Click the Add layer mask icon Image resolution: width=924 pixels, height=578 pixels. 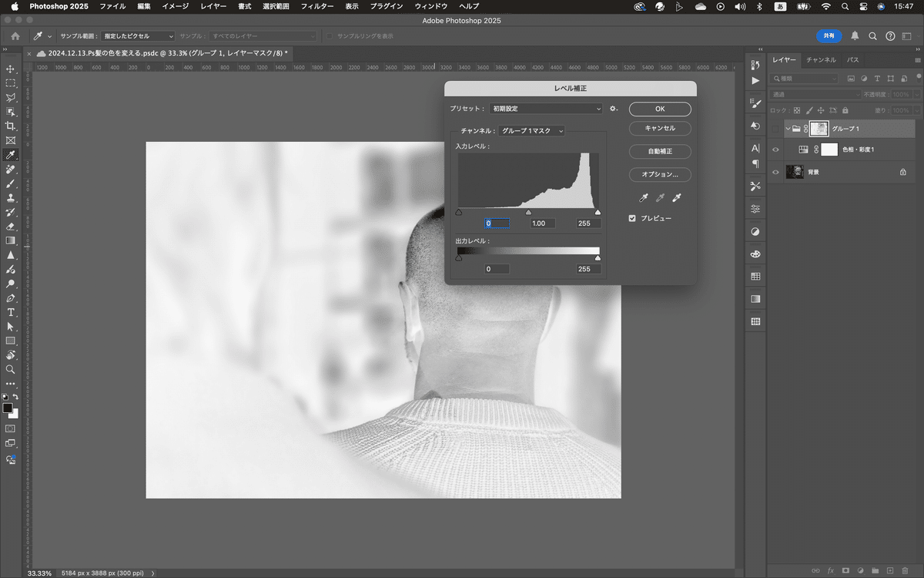(x=845, y=570)
